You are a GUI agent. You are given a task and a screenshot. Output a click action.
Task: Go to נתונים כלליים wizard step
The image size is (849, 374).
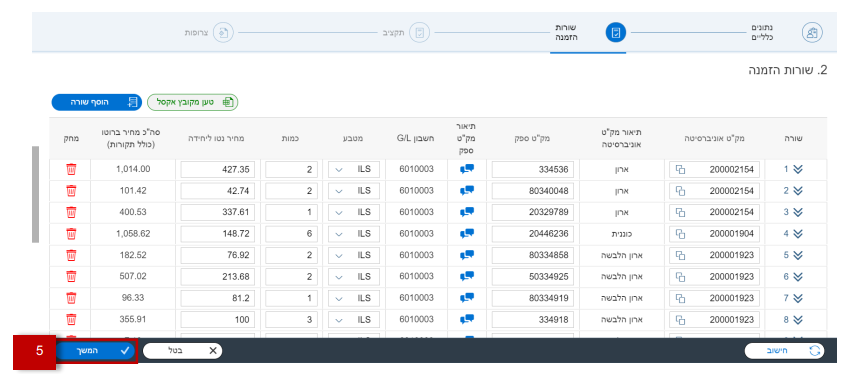tap(787, 32)
